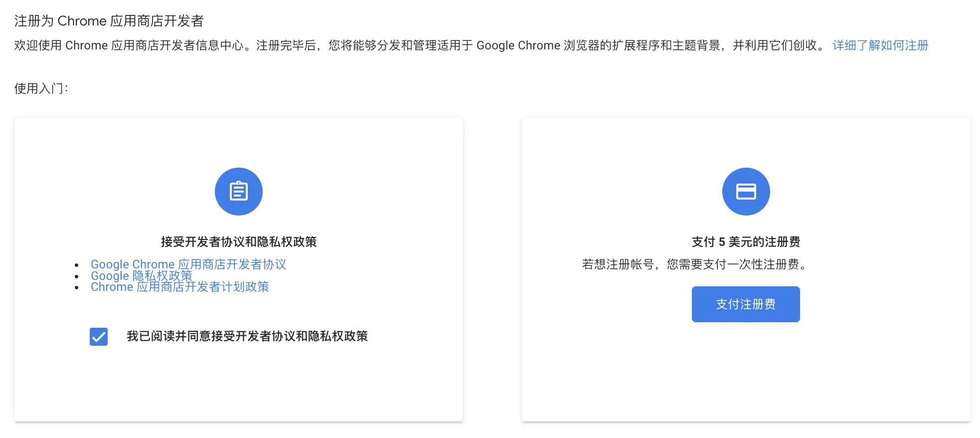Open the Chrome 应用商店开发者计划政策 link
The image size is (980, 438).
[179, 287]
